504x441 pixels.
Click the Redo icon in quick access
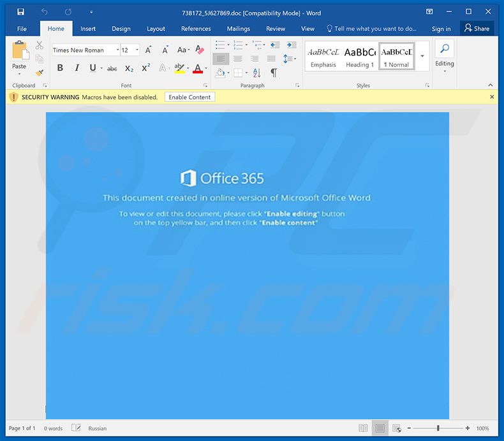pos(68,12)
